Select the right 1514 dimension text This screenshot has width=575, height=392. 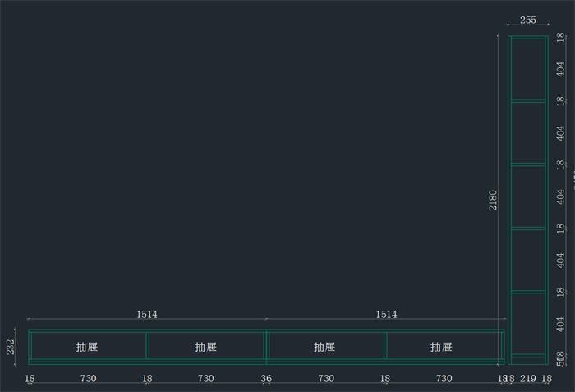click(x=386, y=314)
